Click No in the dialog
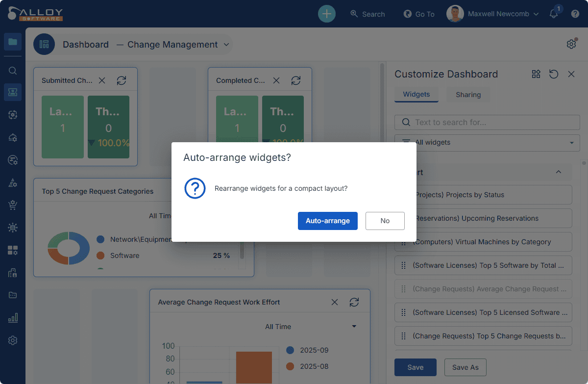Image resolution: width=588 pixels, height=384 pixels. tap(385, 221)
